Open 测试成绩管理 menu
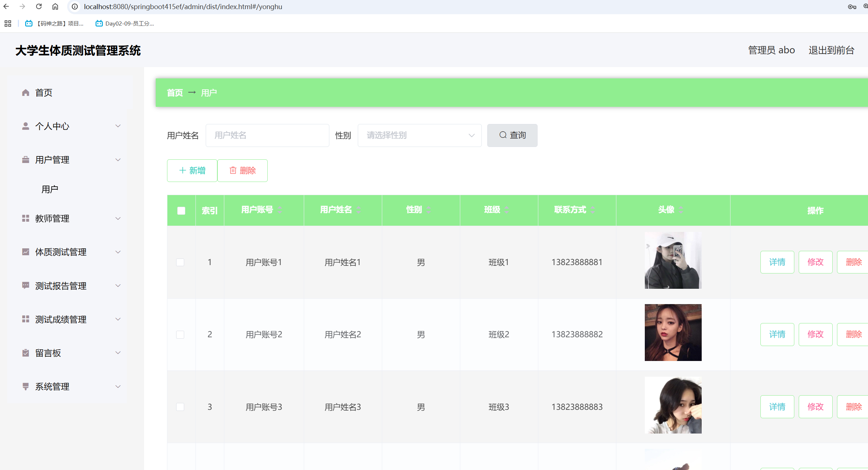This screenshot has width=868, height=470. [67, 319]
